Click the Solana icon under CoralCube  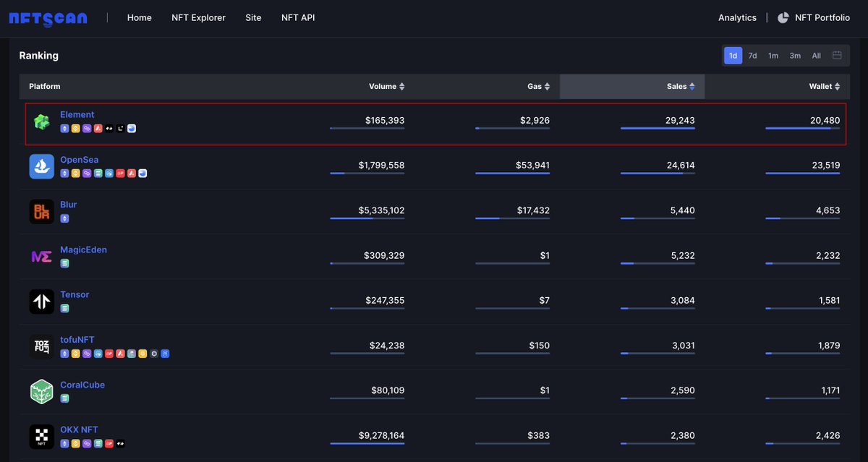[64, 398]
